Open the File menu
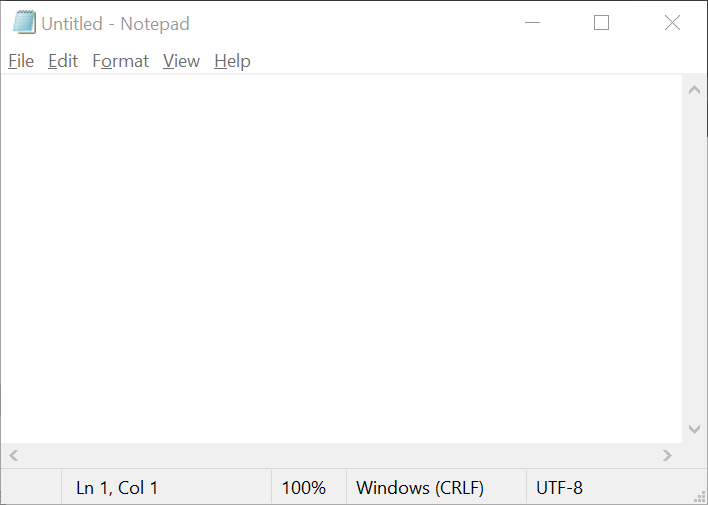 (21, 61)
